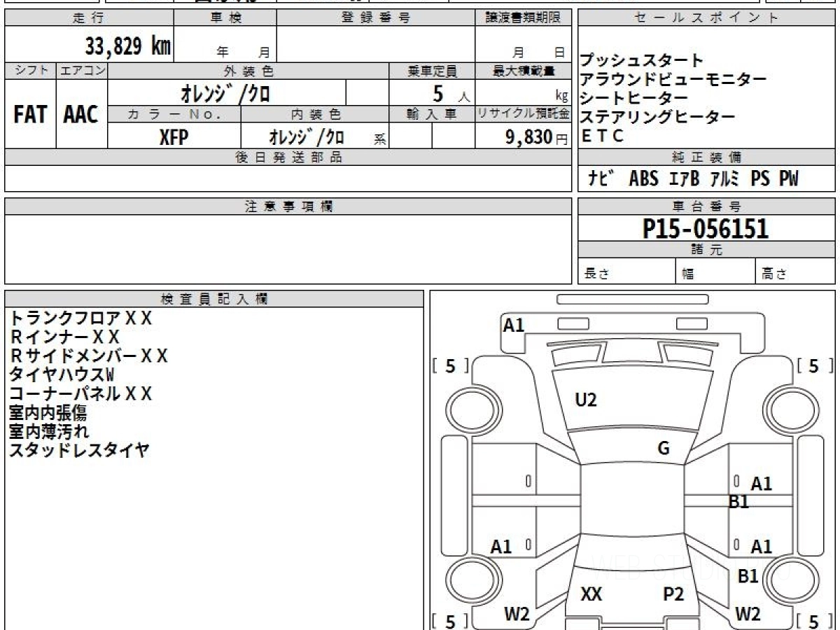Click the 検査員記入欄 header
Viewport: 840px width, 630px height.
[214, 299]
